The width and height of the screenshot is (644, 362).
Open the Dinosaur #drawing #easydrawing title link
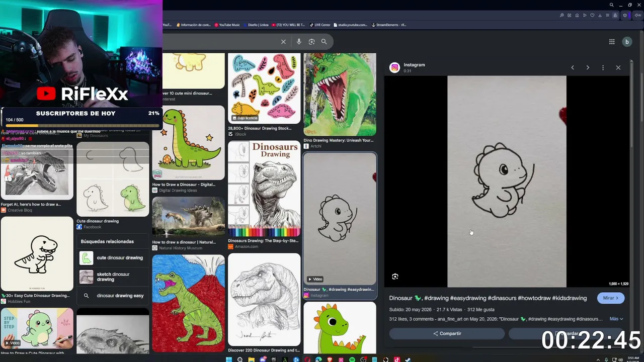click(x=488, y=298)
